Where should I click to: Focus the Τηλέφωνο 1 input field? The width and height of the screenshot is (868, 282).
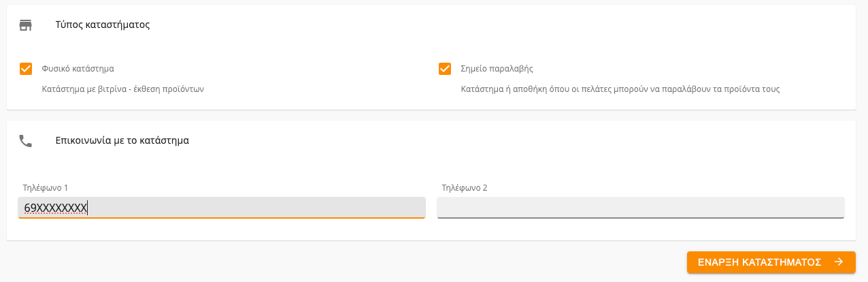coord(222,208)
